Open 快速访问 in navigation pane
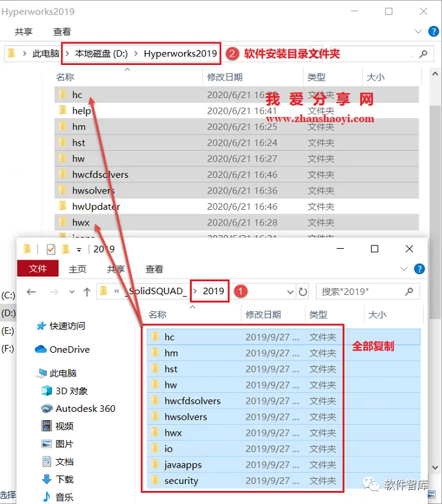The image size is (442, 504). [61, 326]
